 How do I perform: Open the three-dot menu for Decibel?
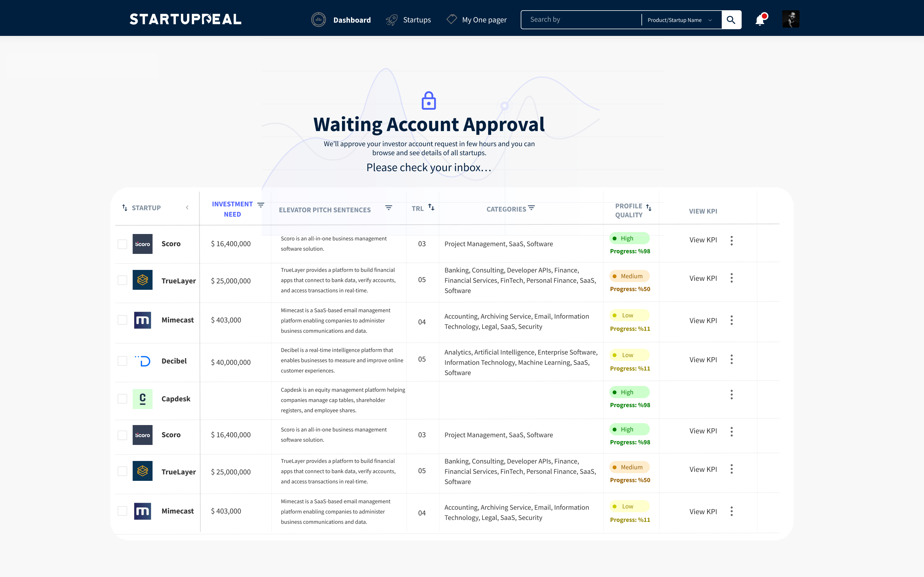pyautogui.click(x=732, y=359)
